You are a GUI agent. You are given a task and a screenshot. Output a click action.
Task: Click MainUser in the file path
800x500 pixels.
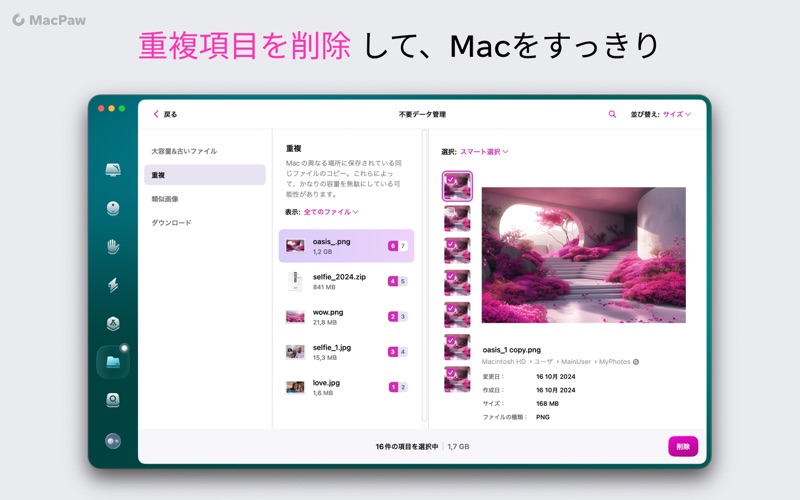coord(576,362)
